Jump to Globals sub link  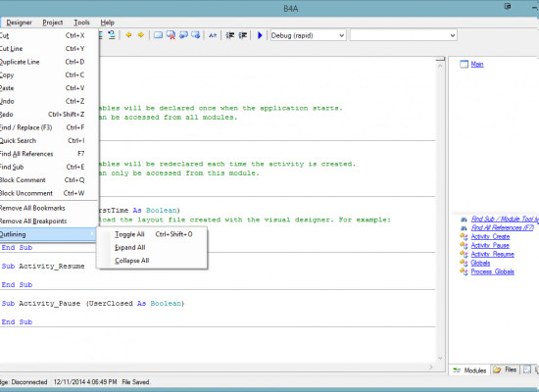pyautogui.click(x=480, y=263)
